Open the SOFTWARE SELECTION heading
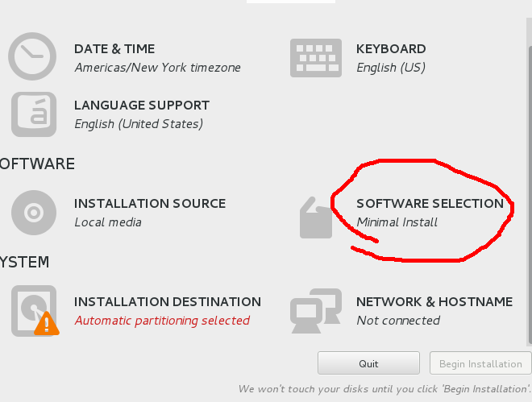532x402 pixels. click(430, 204)
